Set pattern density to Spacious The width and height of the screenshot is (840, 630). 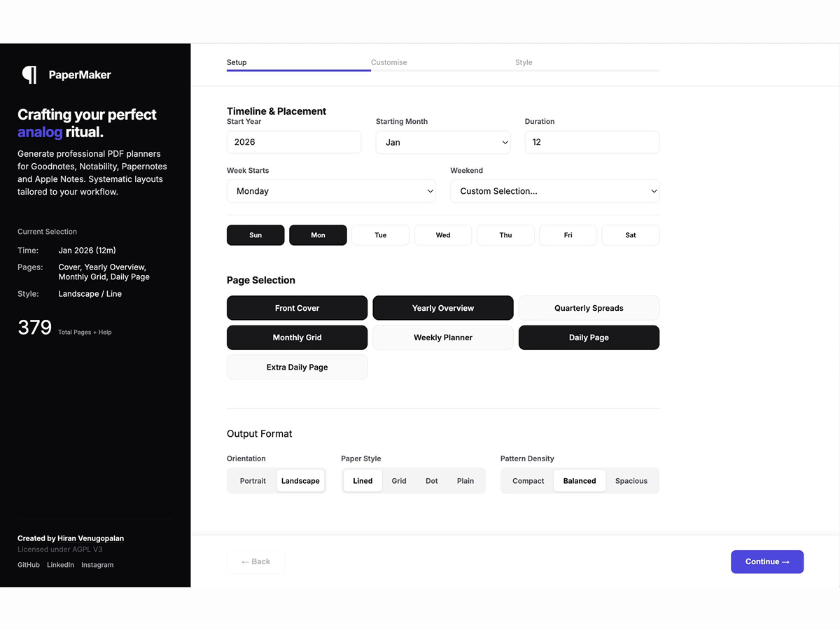pos(631,481)
